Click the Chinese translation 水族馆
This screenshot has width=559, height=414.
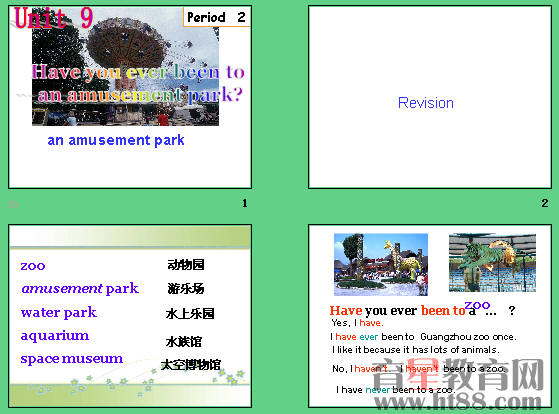click(184, 342)
